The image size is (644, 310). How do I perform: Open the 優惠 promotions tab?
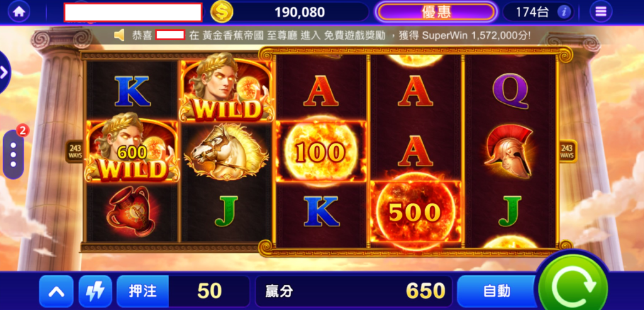point(436,12)
